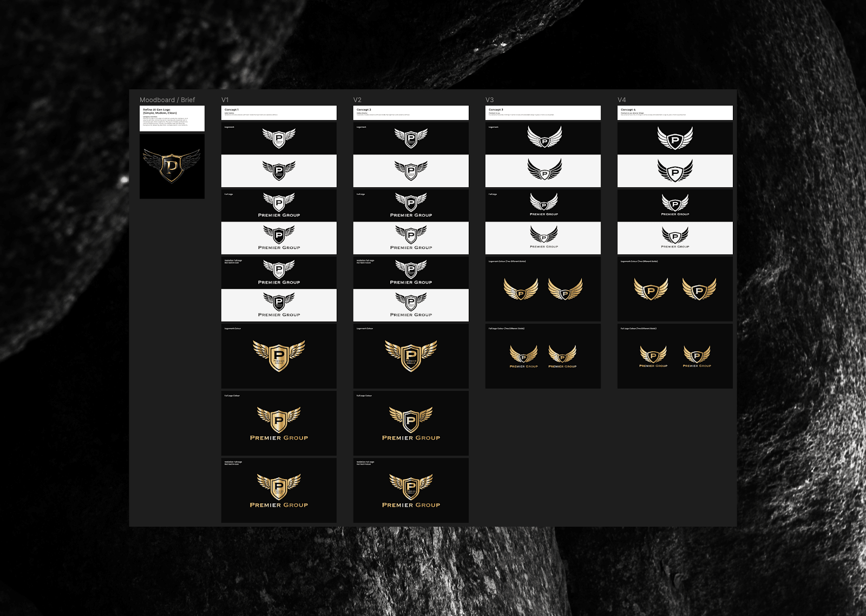The width and height of the screenshot is (866, 616).
Task: Click V4 "Logomark Colour (Two Different Golds)" label
Action: tap(639, 261)
